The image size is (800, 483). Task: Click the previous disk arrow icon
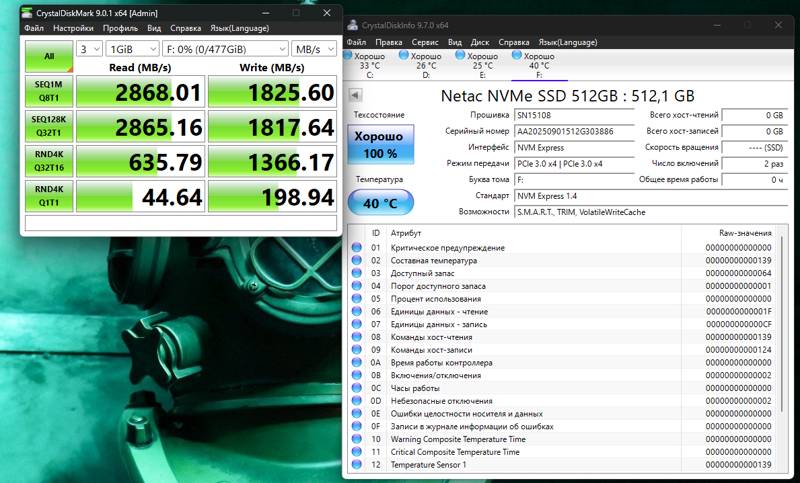coord(354,96)
